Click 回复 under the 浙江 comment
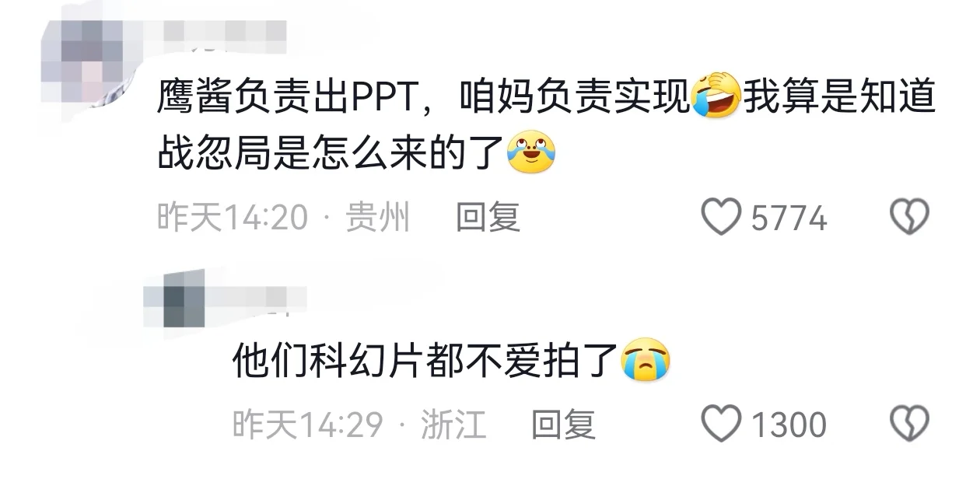 [564, 425]
